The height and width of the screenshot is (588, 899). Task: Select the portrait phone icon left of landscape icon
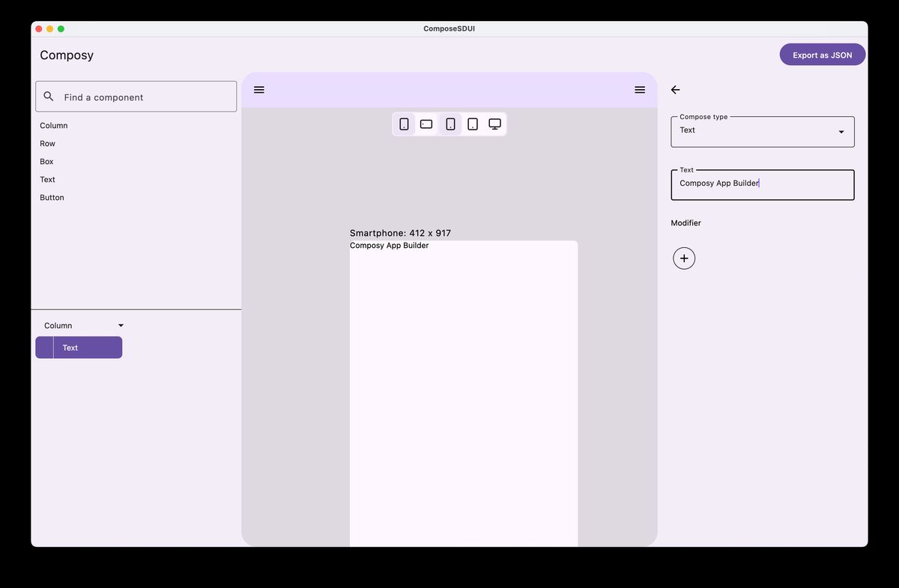pyautogui.click(x=404, y=124)
